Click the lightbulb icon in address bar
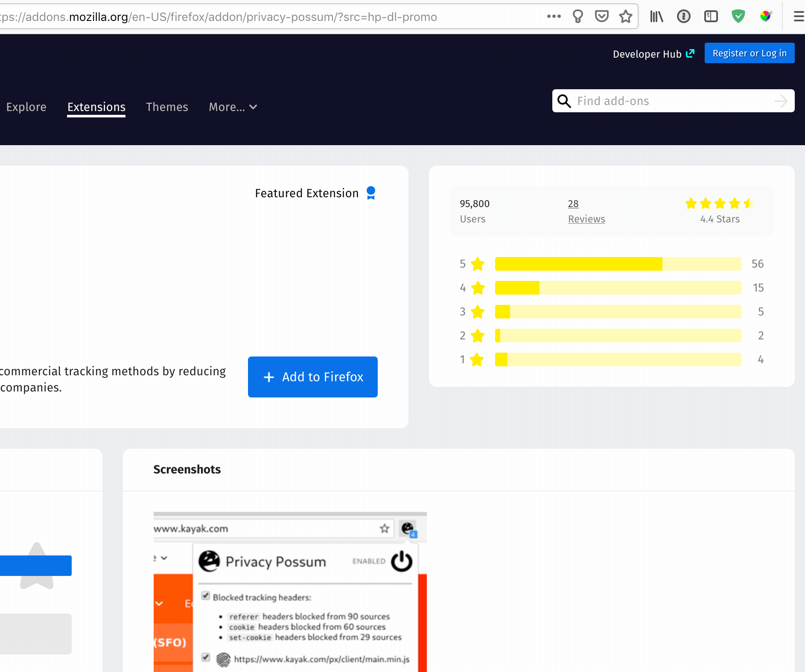Image resolution: width=805 pixels, height=672 pixels. tap(577, 17)
